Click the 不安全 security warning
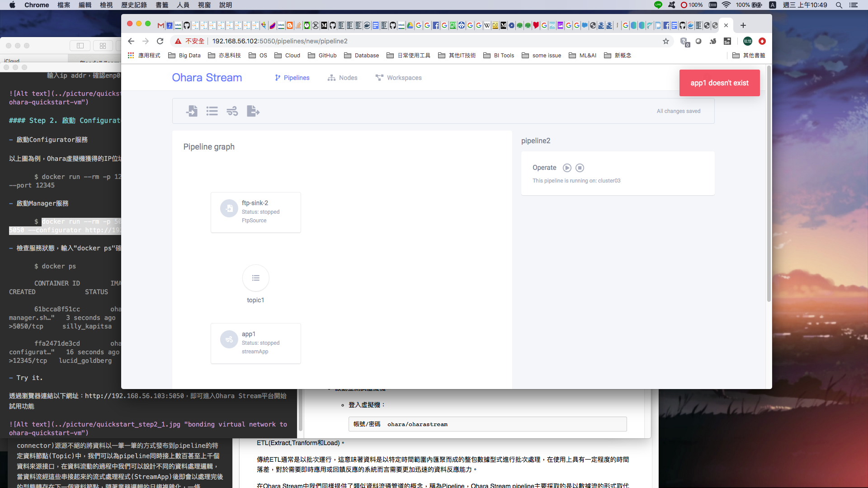 (190, 41)
